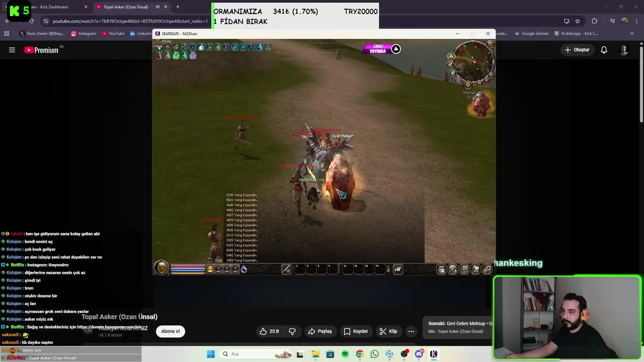This screenshot has height=362, width=644.
Task: Open WhatsApp from the taskbar
Action: [374, 354]
